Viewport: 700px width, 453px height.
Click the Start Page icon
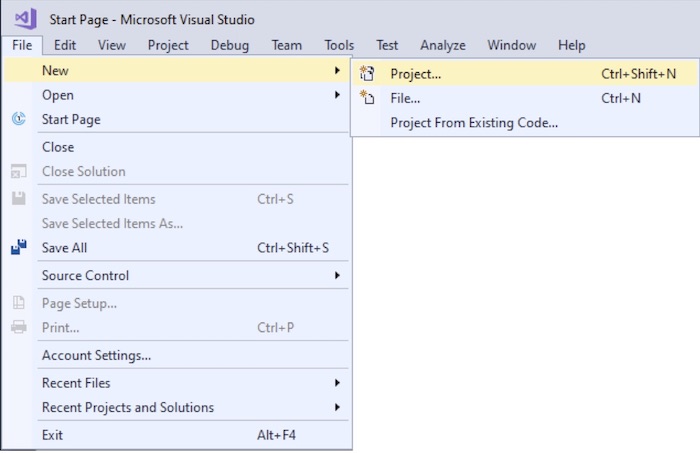pos(18,119)
